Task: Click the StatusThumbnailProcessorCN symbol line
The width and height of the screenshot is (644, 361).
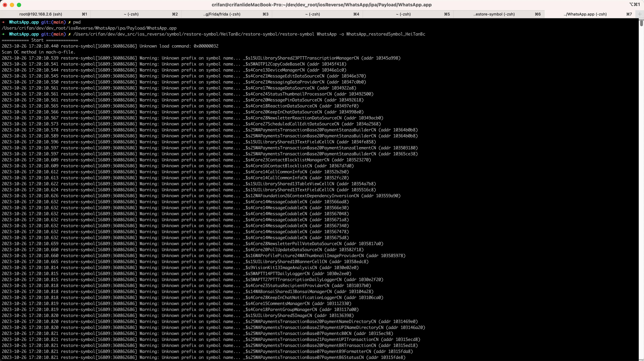Action: coord(187,94)
